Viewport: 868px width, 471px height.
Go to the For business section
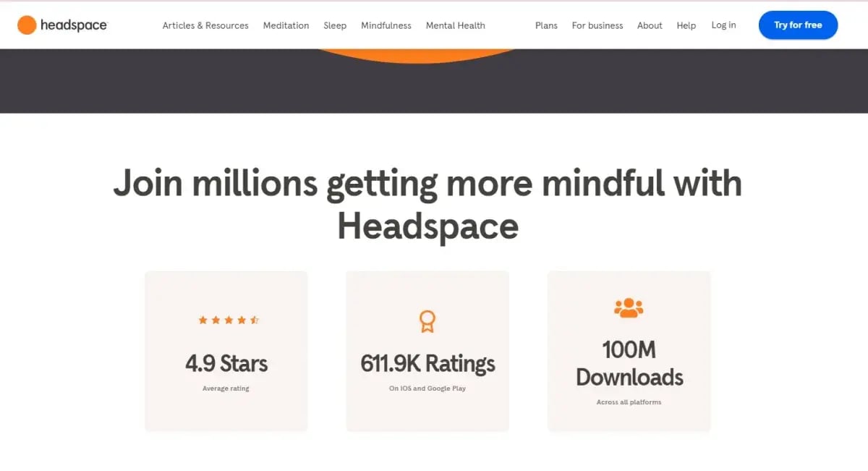pos(597,25)
